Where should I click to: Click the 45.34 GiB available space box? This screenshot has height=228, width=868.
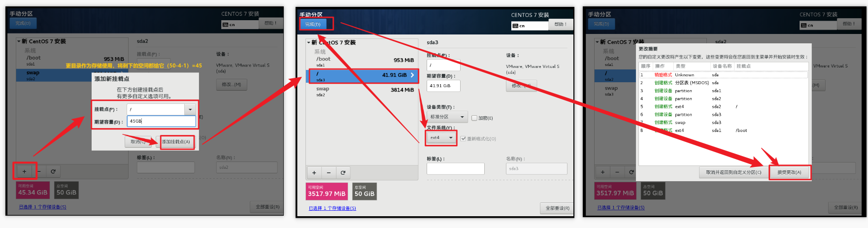click(33, 190)
